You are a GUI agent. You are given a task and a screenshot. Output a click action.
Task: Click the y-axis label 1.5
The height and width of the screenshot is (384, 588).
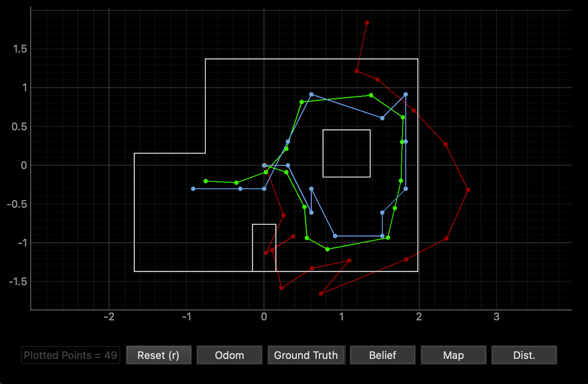(20, 49)
